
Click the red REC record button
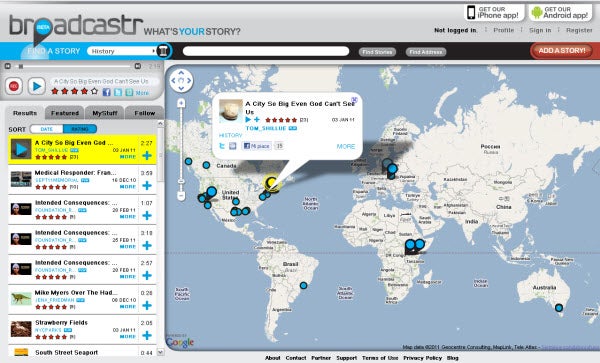(x=14, y=86)
